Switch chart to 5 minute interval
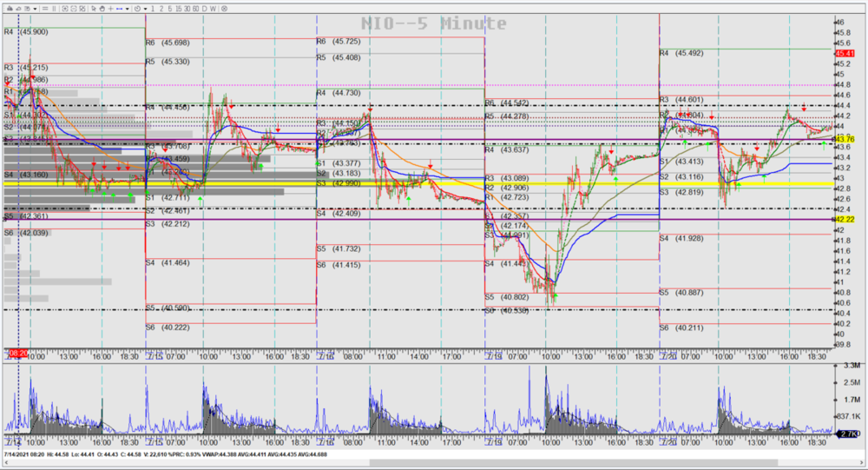Viewport: 868px width, 470px height. pos(170,9)
